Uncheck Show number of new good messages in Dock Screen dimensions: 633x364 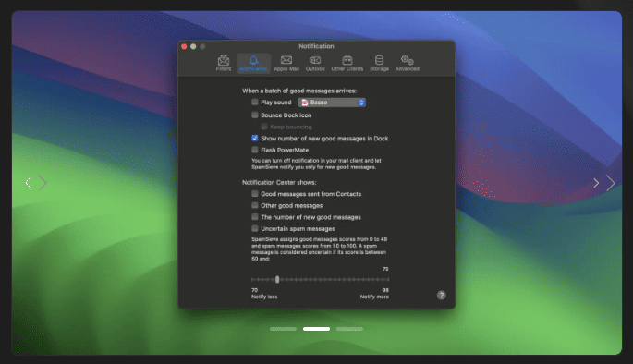click(x=255, y=138)
